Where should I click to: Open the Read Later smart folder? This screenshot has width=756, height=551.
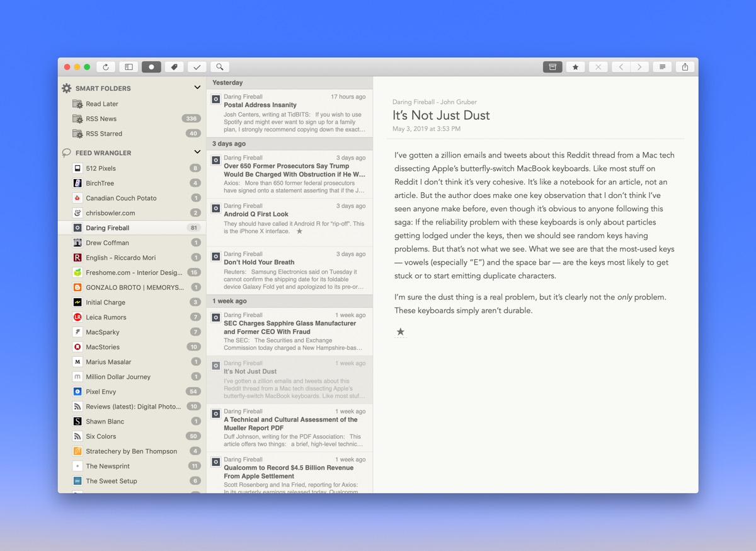(132, 103)
